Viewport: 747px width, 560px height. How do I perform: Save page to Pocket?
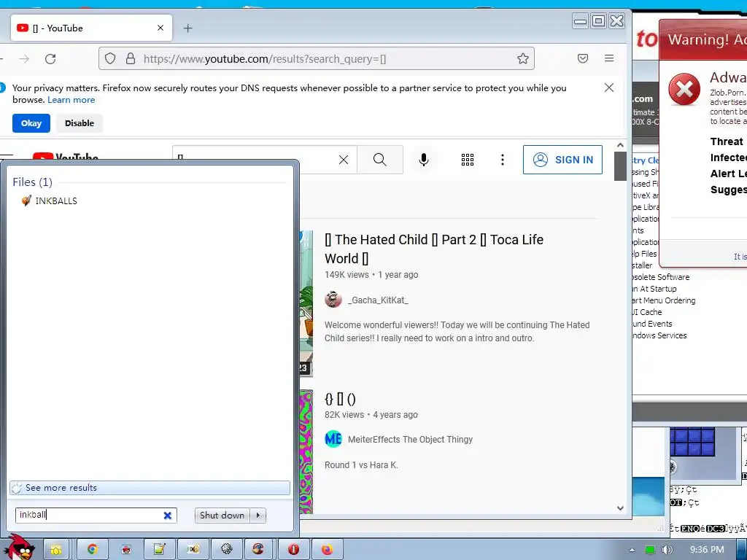pos(583,58)
